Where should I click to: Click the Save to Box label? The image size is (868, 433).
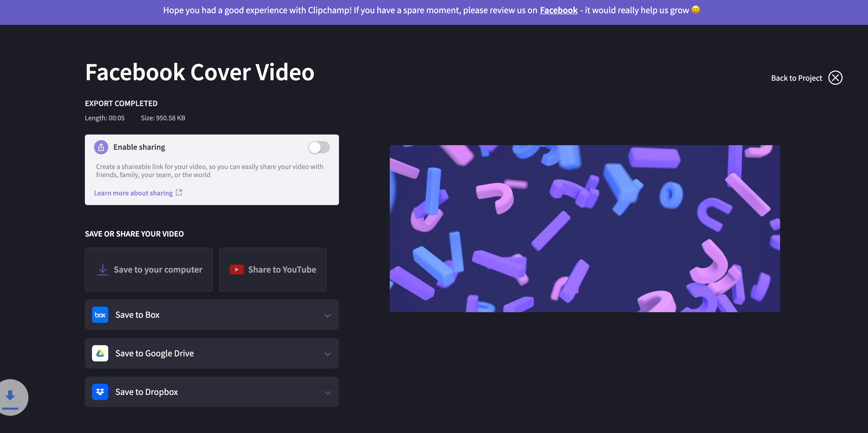pyautogui.click(x=137, y=314)
